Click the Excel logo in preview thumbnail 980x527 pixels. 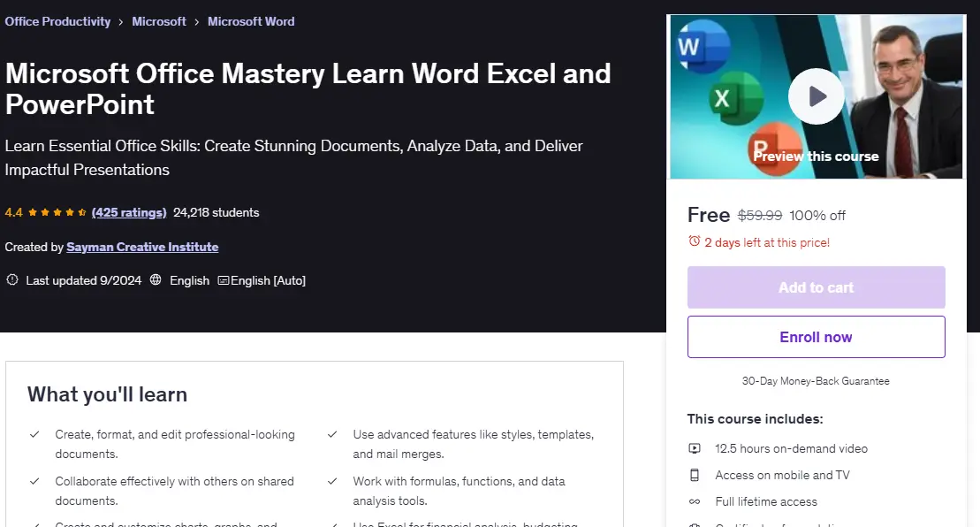tap(736, 98)
